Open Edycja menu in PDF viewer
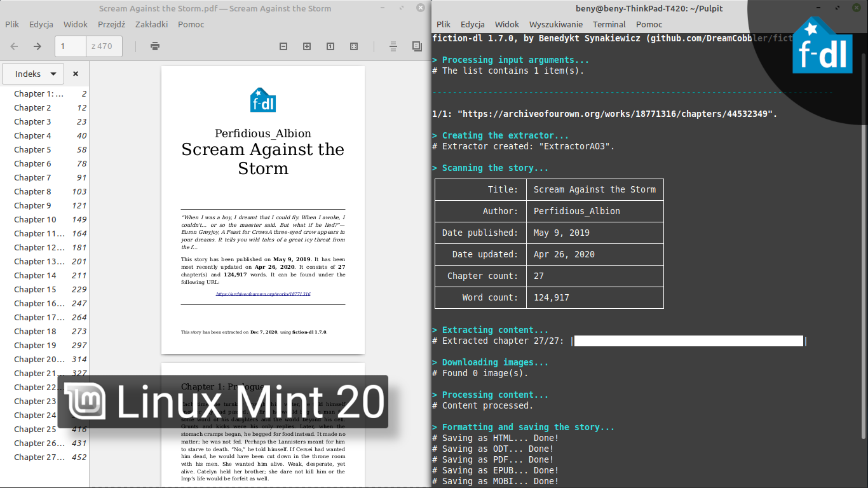This screenshot has height=488, width=868. [x=41, y=24]
